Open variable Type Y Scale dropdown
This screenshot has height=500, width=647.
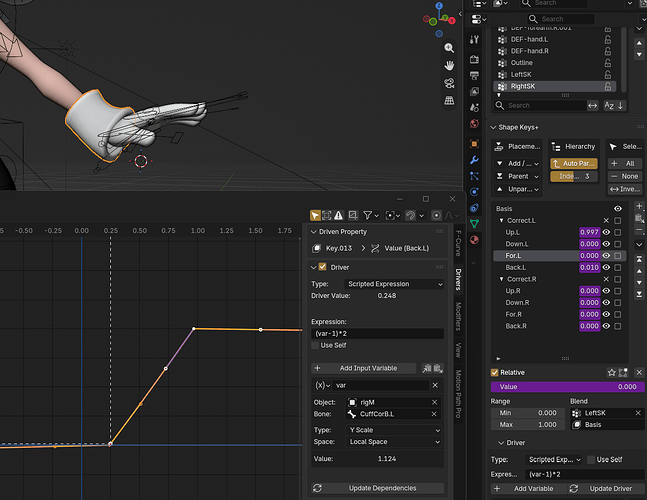(394, 430)
